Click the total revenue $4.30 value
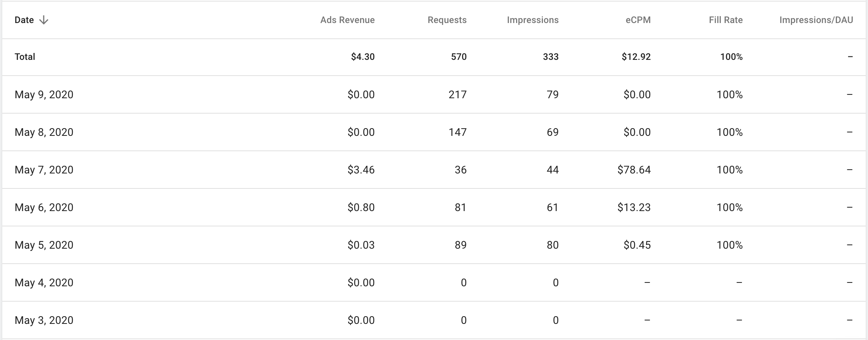The width and height of the screenshot is (868, 340). pyautogui.click(x=363, y=57)
